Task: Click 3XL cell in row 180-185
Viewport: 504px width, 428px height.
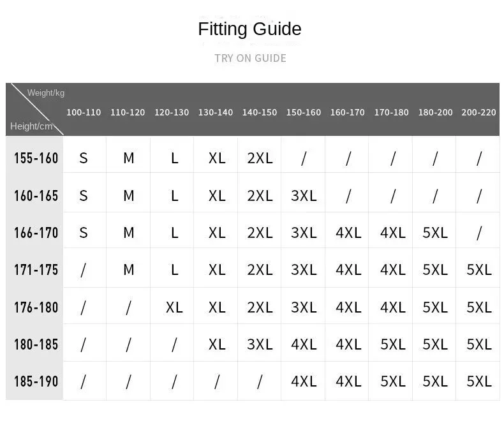Action: click(x=260, y=344)
